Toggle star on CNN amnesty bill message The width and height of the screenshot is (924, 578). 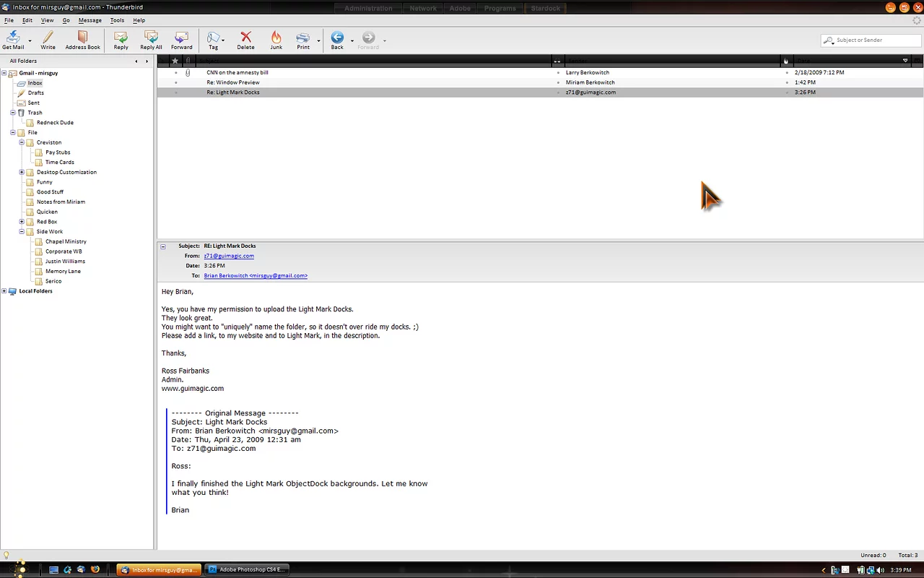175,73
